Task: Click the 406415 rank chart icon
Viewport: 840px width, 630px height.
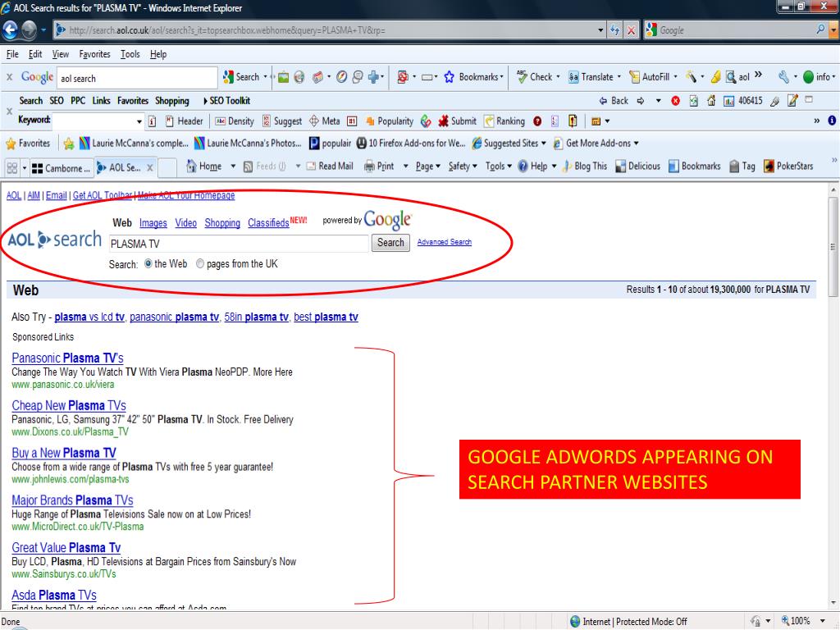Action: tap(728, 101)
